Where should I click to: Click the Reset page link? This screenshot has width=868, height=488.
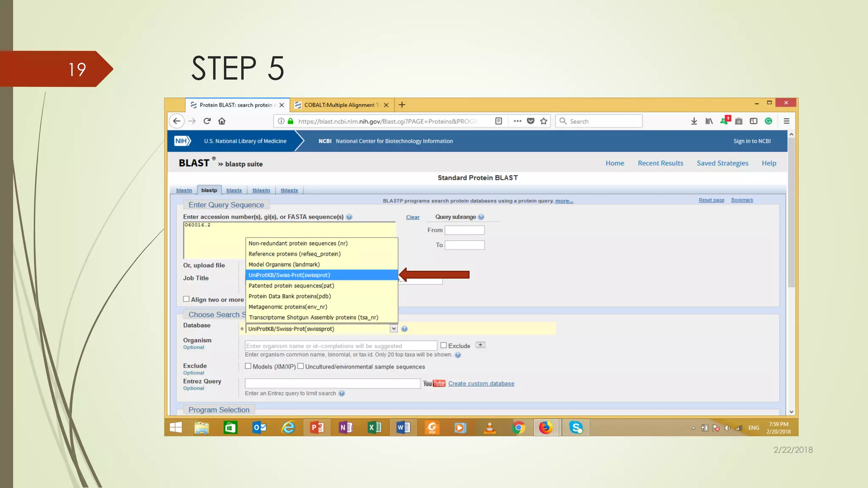[x=711, y=200]
